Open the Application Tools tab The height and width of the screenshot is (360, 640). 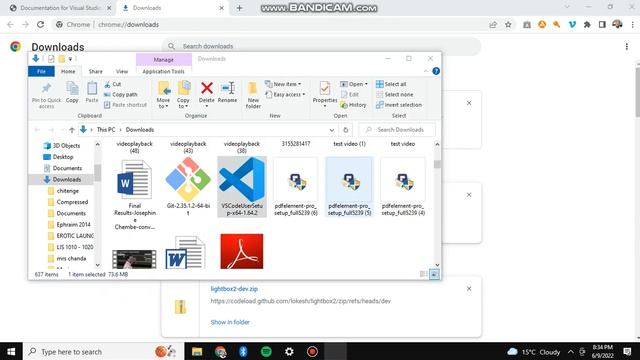(x=163, y=71)
